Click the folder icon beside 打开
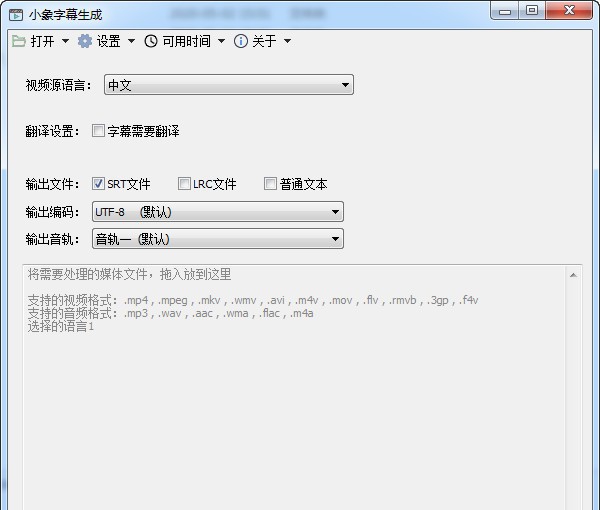Screen dimensions: 600x510 [x=18, y=41]
